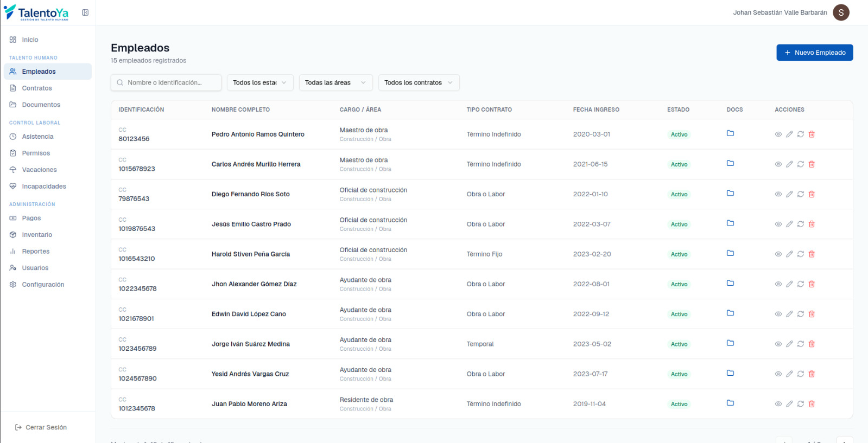Click Cerrar Sesión to log out
The width and height of the screenshot is (868, 443).
41,427
